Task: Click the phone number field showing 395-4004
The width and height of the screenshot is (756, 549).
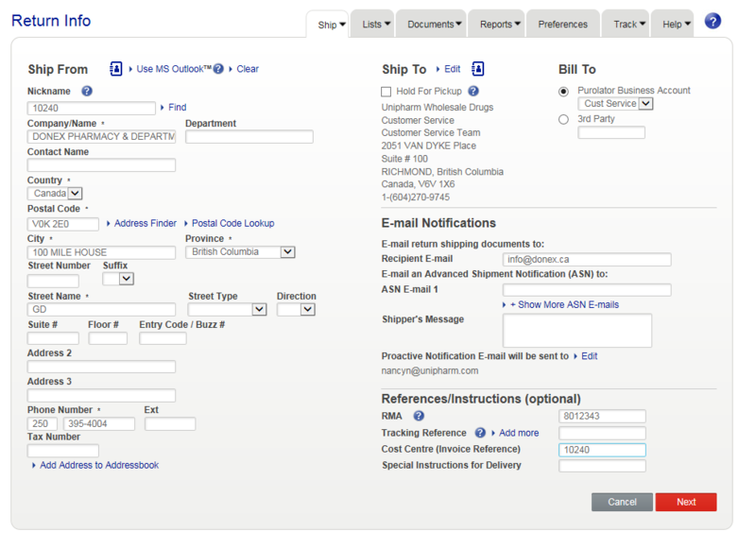Action: click(x=99, y=423)
